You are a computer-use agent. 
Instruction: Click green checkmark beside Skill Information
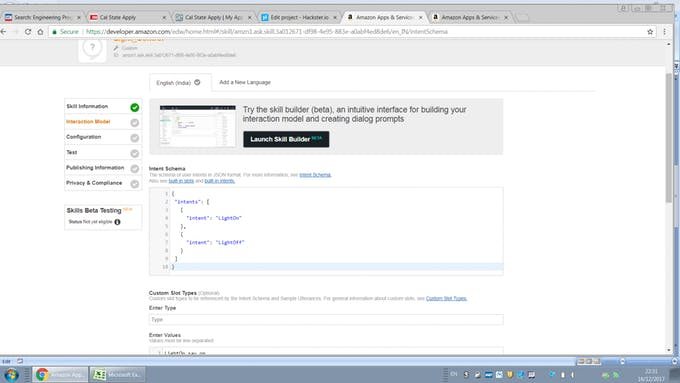135,107
